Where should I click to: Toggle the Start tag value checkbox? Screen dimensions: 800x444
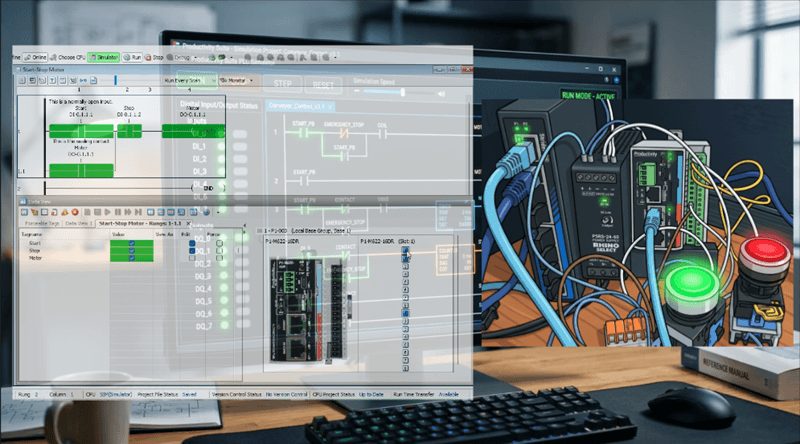pos(132,243)
